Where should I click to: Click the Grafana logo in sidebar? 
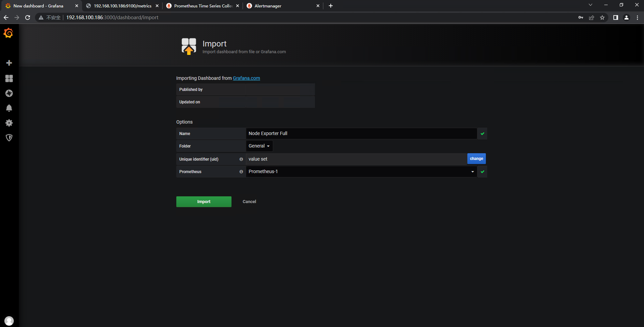(x=8, y=33)
